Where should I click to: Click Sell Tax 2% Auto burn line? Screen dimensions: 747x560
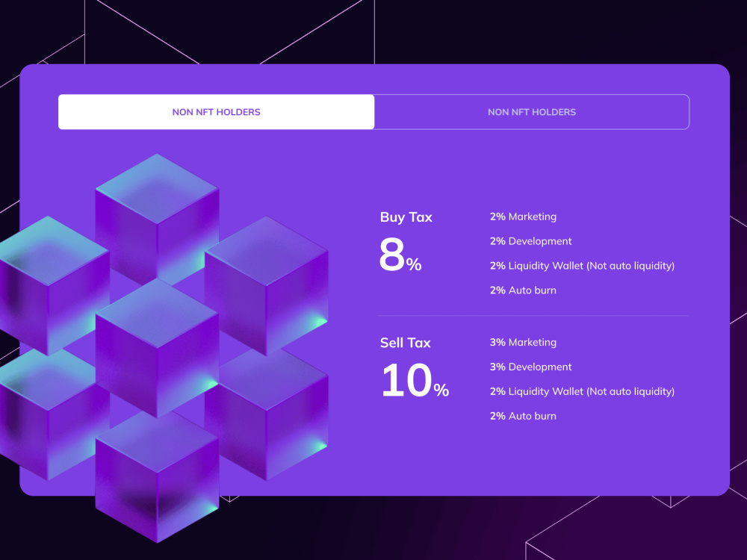click(x=523, y=416)
